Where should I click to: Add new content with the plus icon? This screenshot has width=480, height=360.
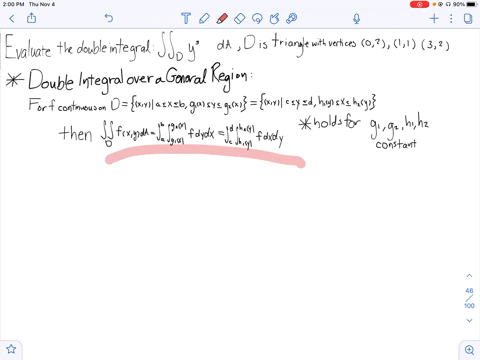tap(434, 18)
